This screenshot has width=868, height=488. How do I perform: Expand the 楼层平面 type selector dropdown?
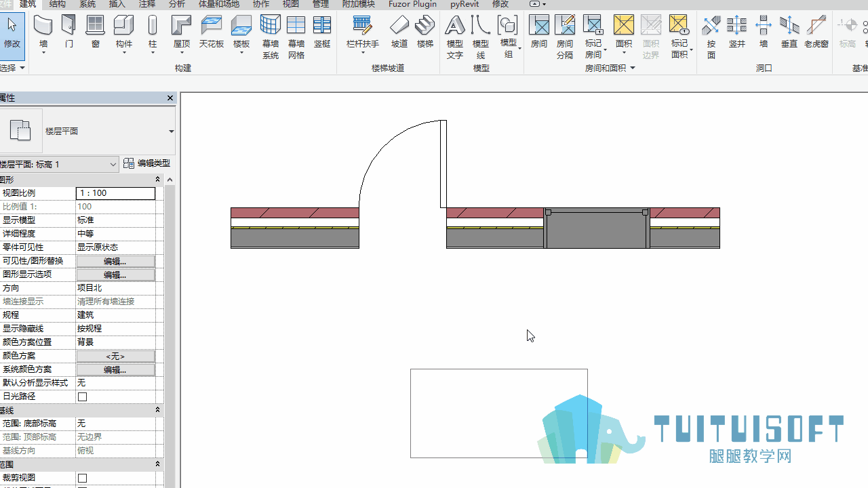click(x=171, y=131)
